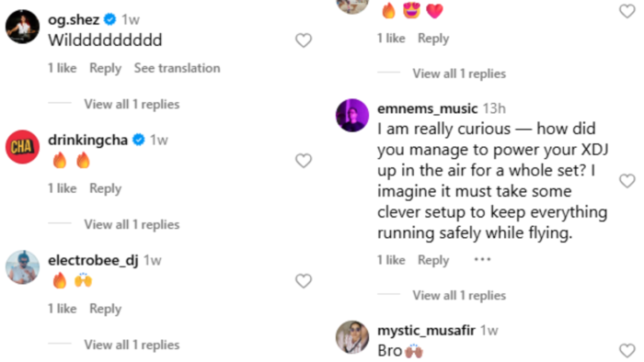
Task: Open emnems_music purple profile avatar
Action: point(352,115)
